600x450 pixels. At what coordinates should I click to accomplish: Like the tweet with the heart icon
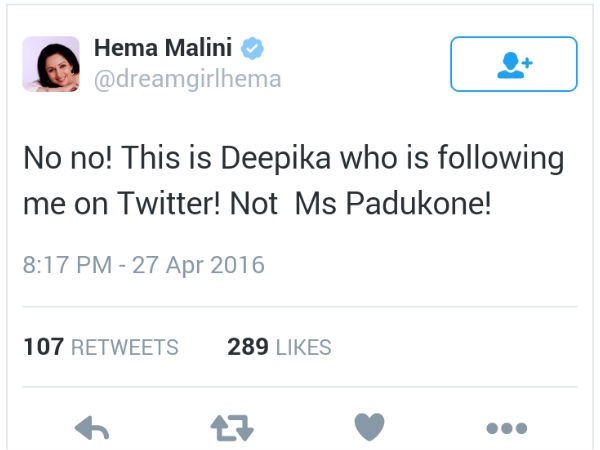click(369, 428)
